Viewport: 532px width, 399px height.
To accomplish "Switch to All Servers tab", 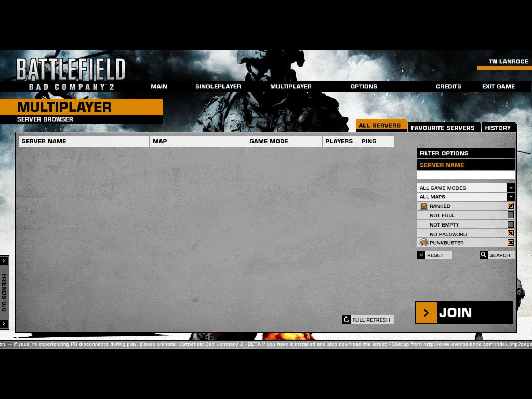I will click(381, 126).
